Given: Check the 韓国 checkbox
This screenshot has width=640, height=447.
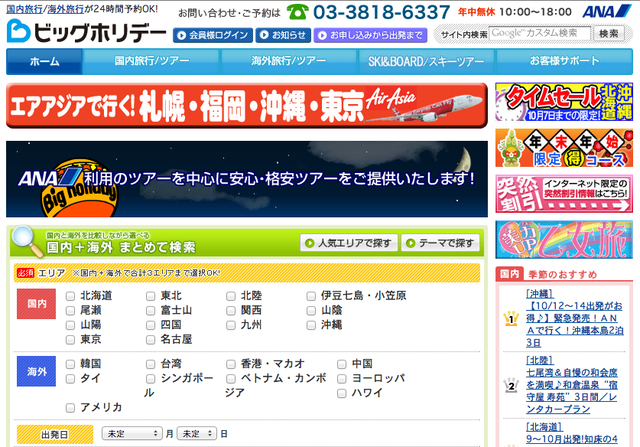Looking at the screenshot, I should (70, 364).
